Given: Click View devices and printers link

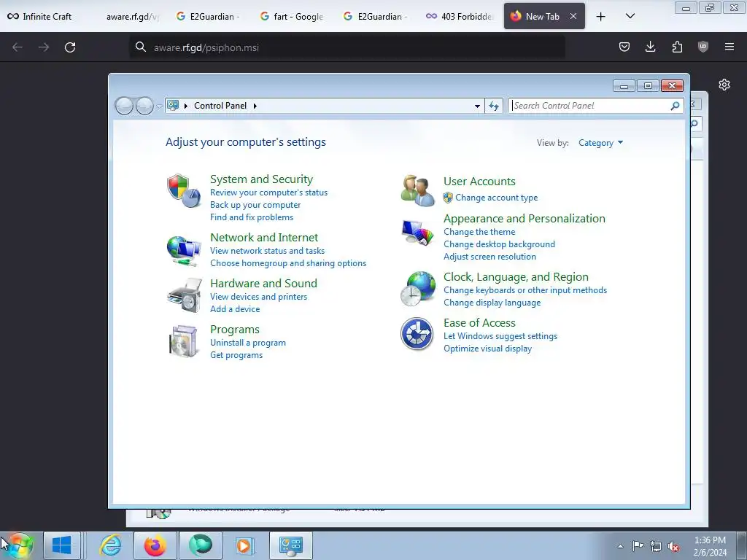Looking at the screenshot, I should 259,297.
